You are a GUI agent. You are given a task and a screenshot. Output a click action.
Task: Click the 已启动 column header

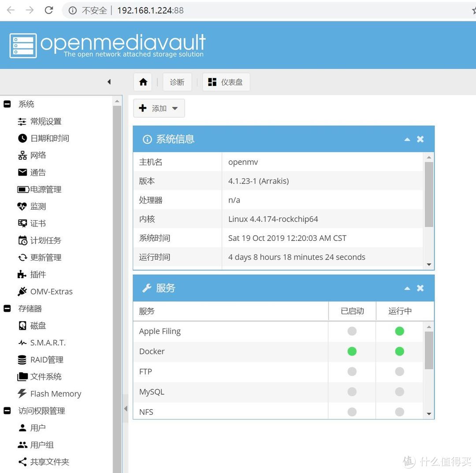[352, 311]
